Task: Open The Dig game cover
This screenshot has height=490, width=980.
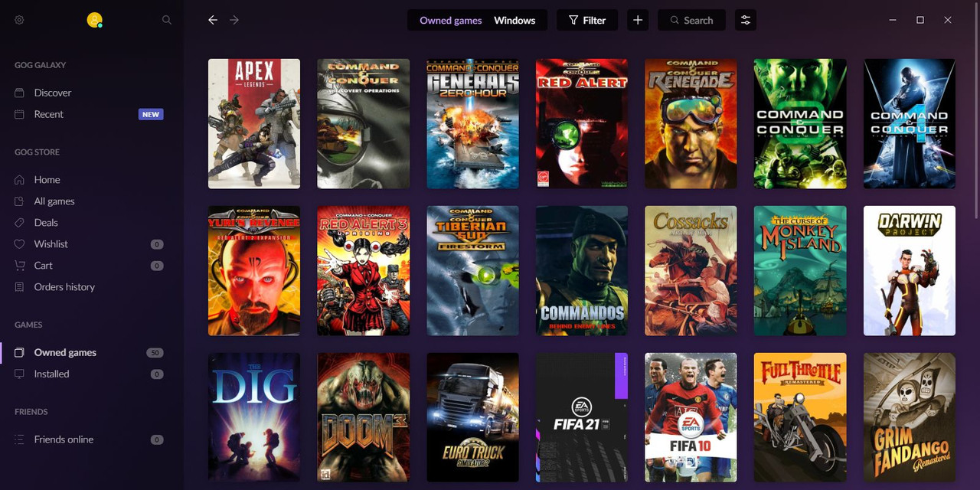Action: (254, 417)
